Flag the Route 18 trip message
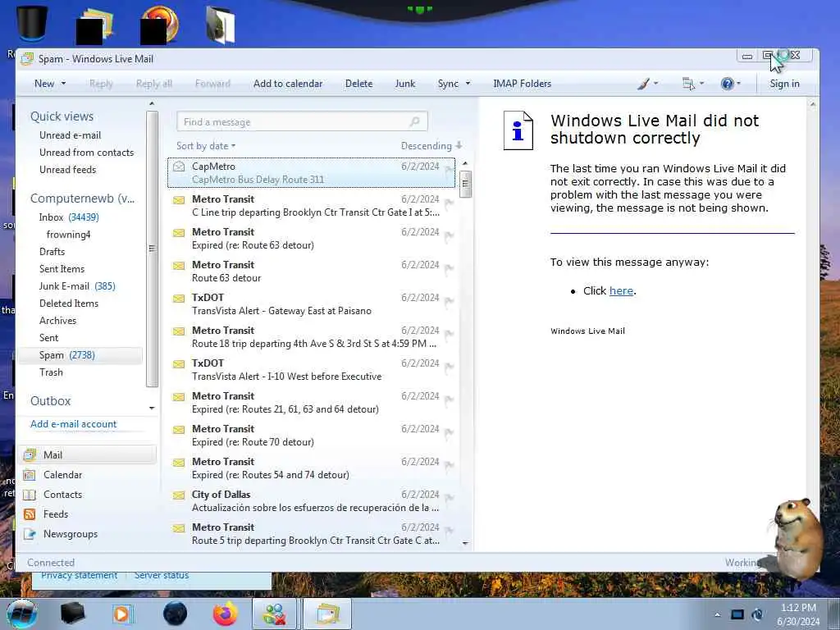 tap(449, 335)
